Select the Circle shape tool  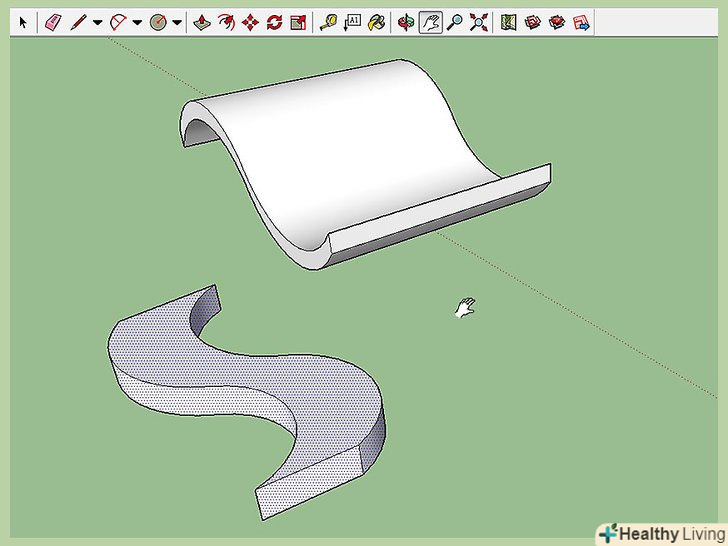pos(158,22)
